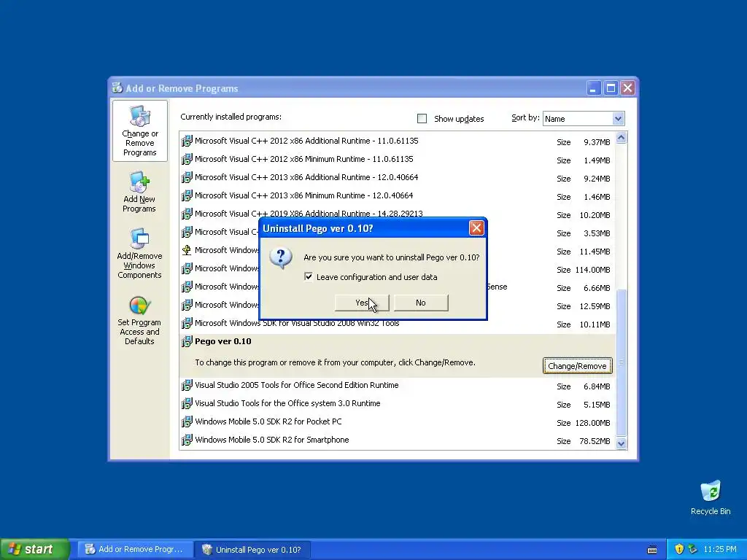Click icon of Windows Mobile 5.0 SDK Smartphone
Screen dimensions: 747x560
(x=187, y=440)
